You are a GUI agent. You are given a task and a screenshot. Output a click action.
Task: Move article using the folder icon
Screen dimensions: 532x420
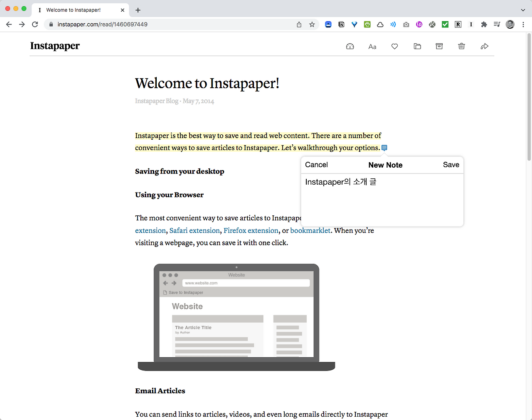pos(417,47)
